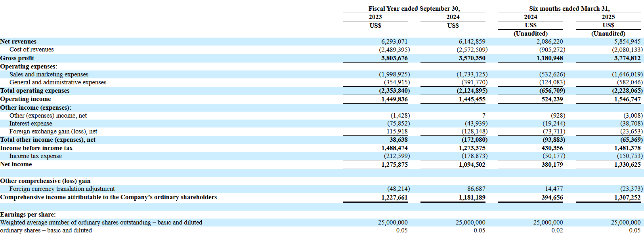Viewport: 644px width, 234px height.
Task: Click the "Fiscal Year ended September 30," header
Action: (x=414, y=9)
